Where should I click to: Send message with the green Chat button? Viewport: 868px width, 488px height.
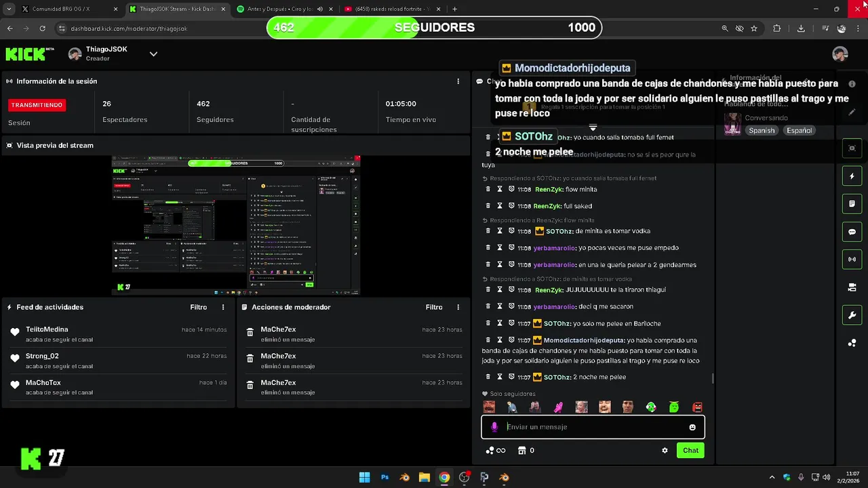[x=690, y=451]
